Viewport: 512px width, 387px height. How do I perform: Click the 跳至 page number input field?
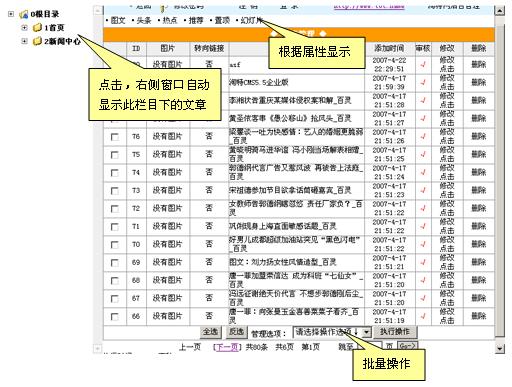pyautogui.click(x=369, y=347)
